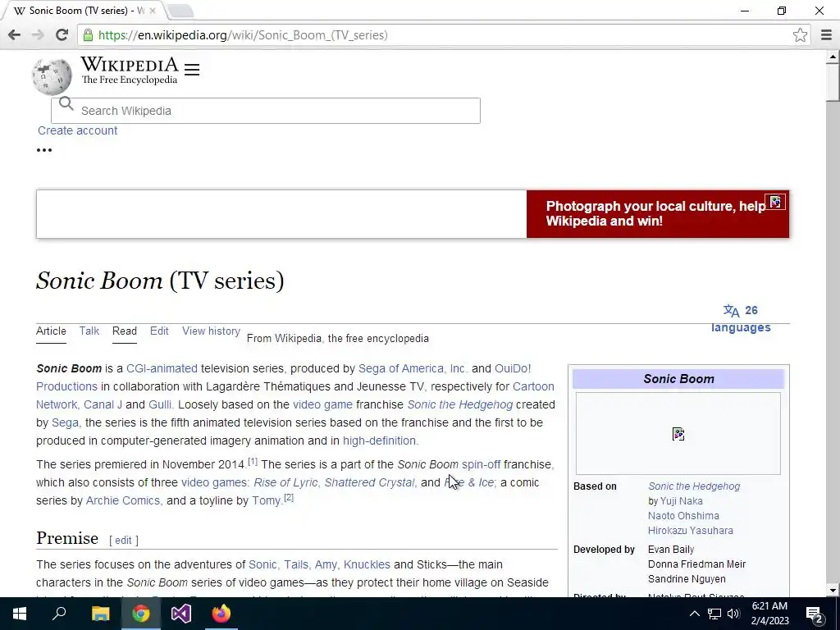Click the Chrome taskbar icon
840x630 pixels.
click(x=140, y=614)
